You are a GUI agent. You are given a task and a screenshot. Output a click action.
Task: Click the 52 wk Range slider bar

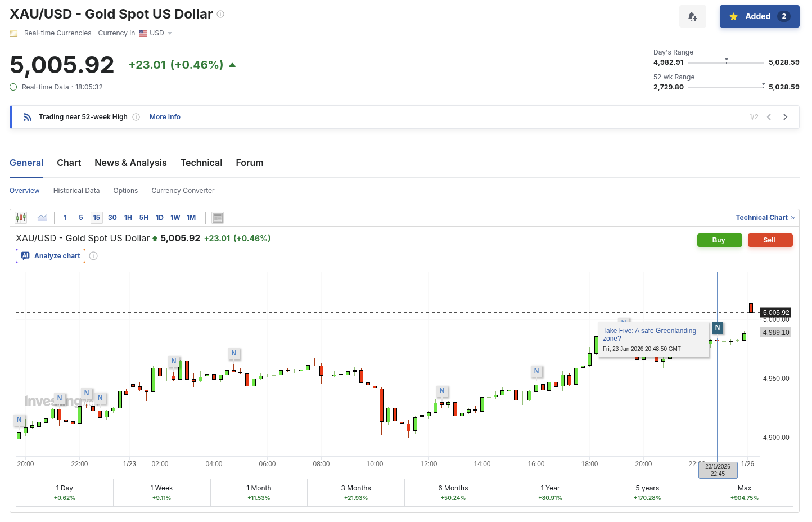[x=727, y=87]
